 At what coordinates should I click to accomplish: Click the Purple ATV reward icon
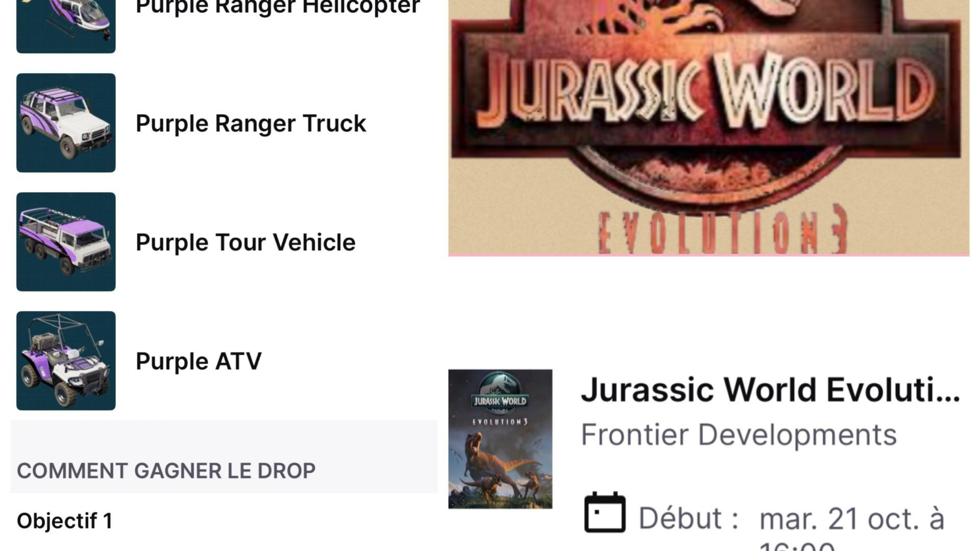[66, 361]
